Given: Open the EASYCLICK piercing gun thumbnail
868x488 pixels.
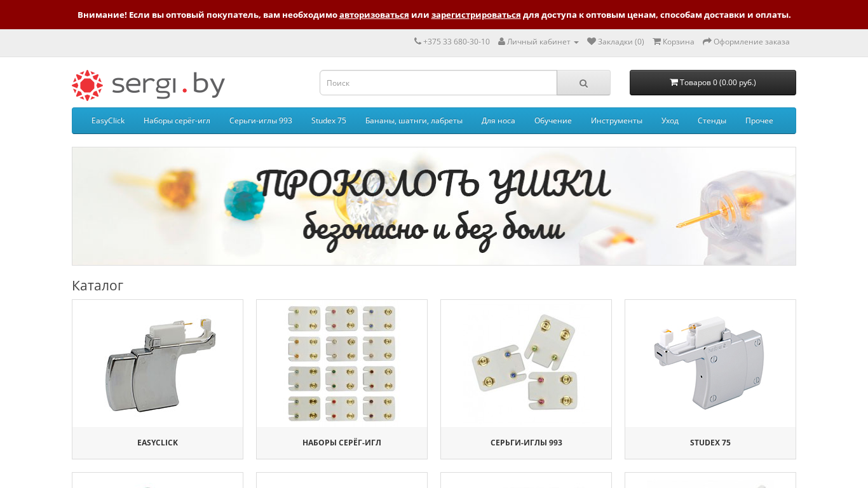Looking at the screenshot, I should tap(158, 363).
